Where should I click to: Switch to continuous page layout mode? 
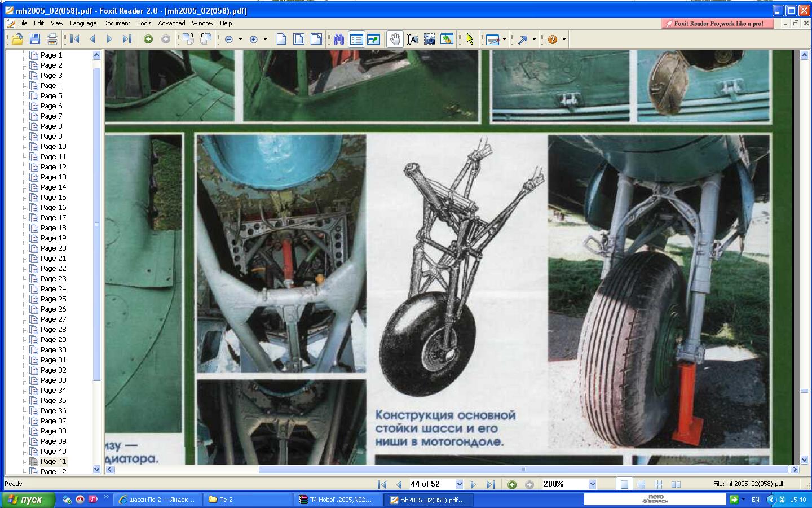tap(641, 484)
